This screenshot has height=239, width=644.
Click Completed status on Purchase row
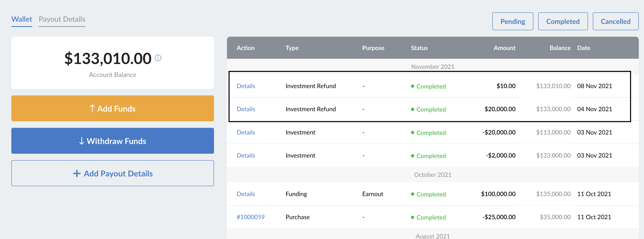(428, 217)
